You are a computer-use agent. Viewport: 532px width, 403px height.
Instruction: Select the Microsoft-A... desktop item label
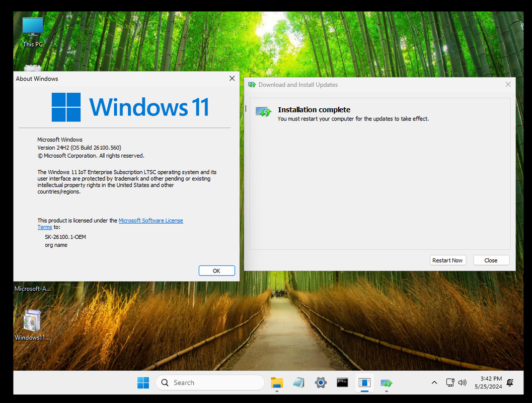(32, 289)
